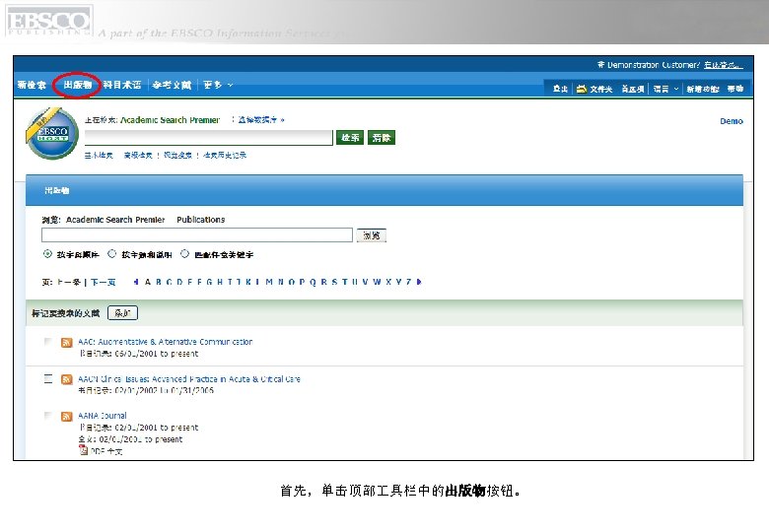This screenshot has width=769, height=532.
Task: Click RSS icon for AAC: Augmentative & Alternative Communication
Action: pos(67,343)
